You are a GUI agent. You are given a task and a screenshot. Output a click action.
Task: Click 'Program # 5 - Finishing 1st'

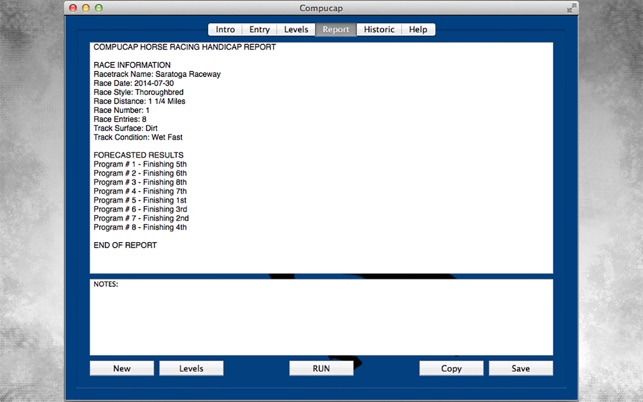coord(140,200)
